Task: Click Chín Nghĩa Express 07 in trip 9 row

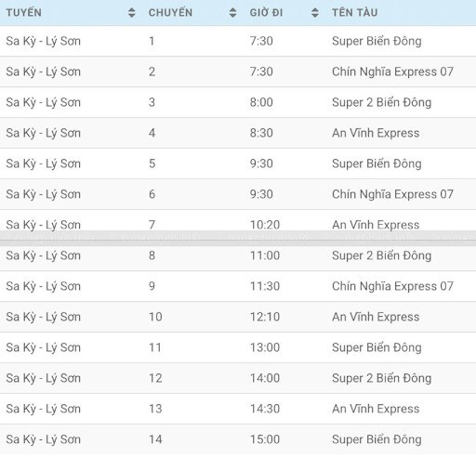Action: (x=392, y=286)
